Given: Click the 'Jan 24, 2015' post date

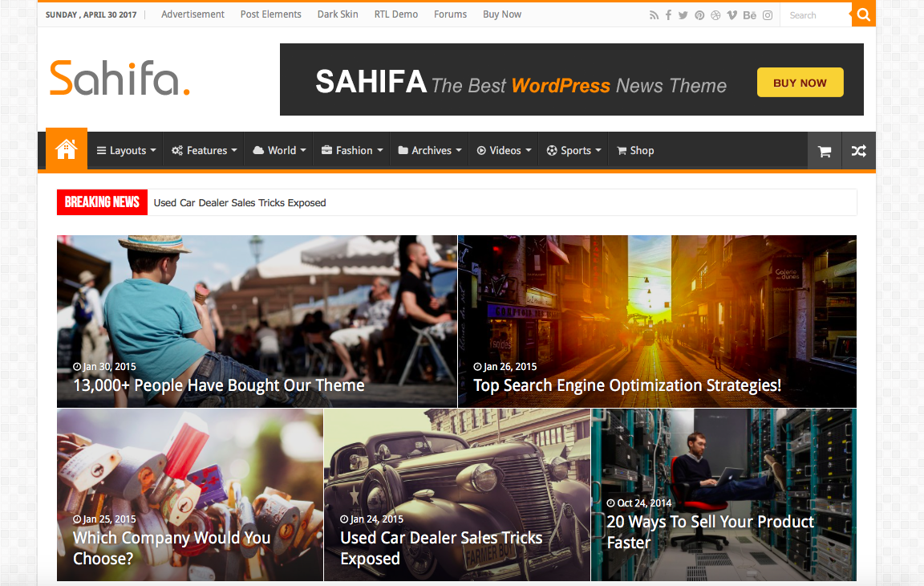Looking at the screenshot, I should tap(372, 519).
